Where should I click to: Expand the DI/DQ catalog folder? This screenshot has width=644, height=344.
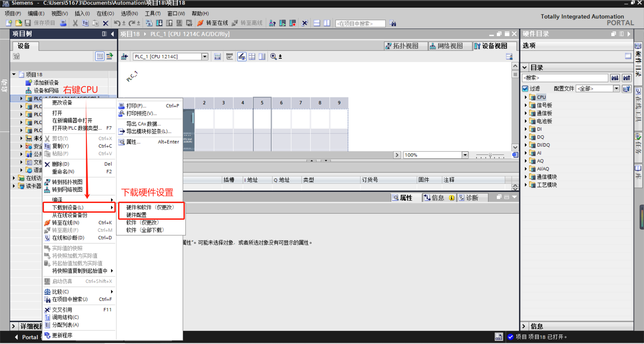(526, 145)
